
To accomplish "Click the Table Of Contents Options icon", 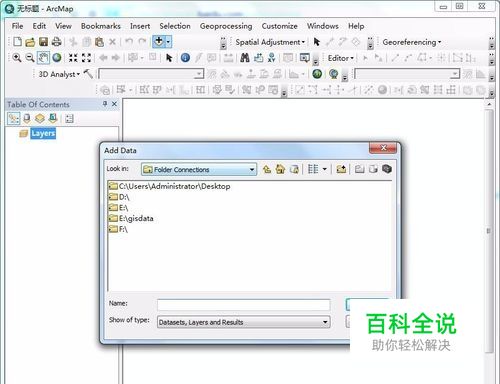I will (x=69, y=119).
